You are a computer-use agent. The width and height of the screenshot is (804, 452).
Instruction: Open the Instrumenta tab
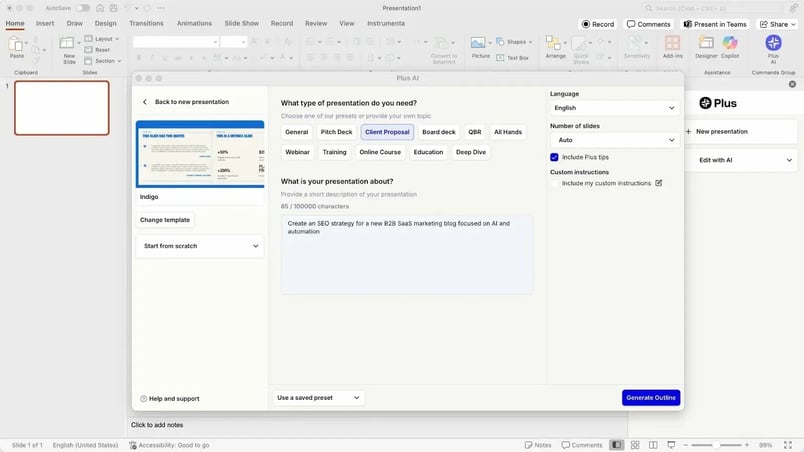tap(386, 24)
